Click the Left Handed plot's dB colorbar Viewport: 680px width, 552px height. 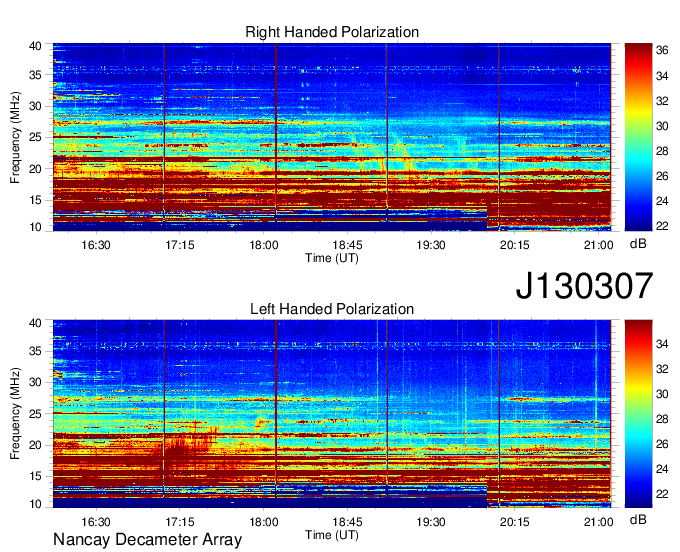click(x=638, y=414)
